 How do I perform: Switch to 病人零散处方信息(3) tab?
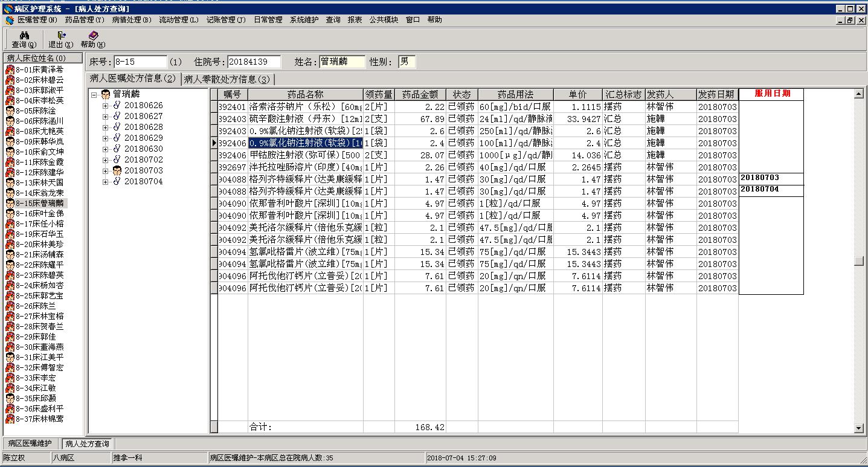(x=227, y=79)
